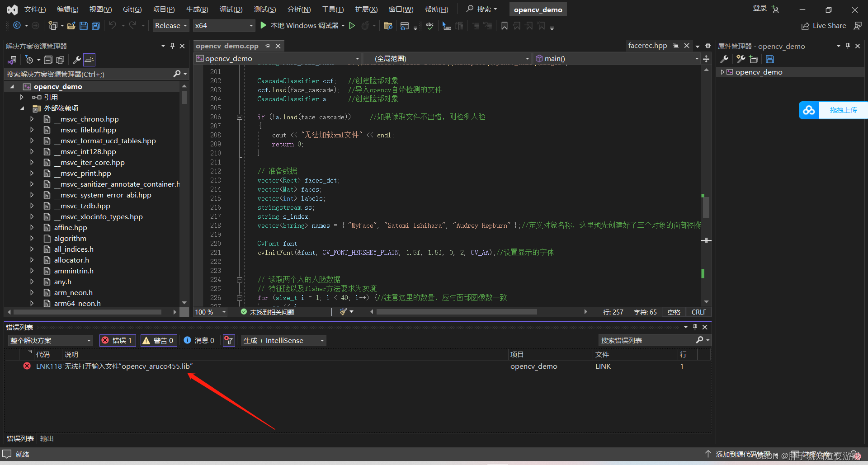Open the Release configuration dropdown
This screenshot has width=868, height=465.
click(170, 26)
